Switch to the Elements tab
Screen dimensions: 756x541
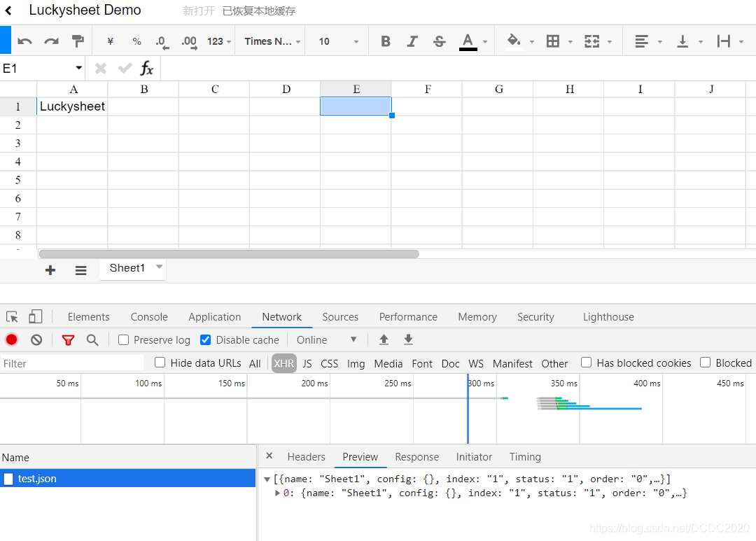pyautogui.click(x=89, y=317)
